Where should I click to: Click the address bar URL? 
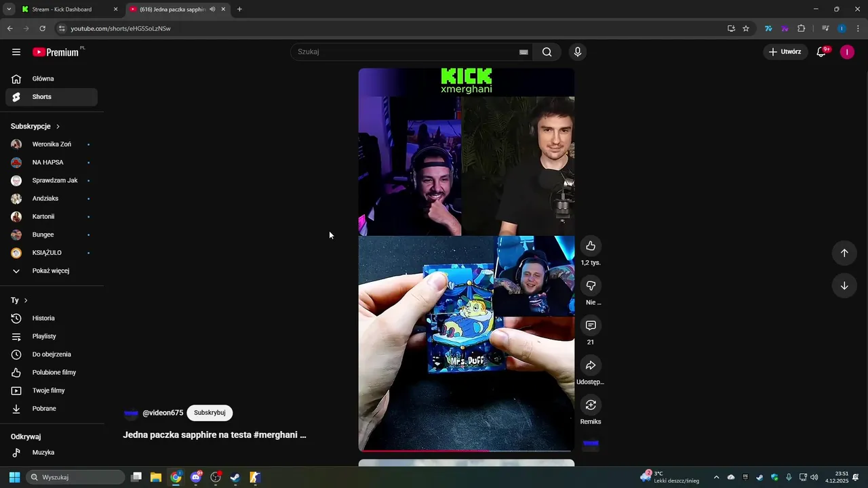[121, 28]
